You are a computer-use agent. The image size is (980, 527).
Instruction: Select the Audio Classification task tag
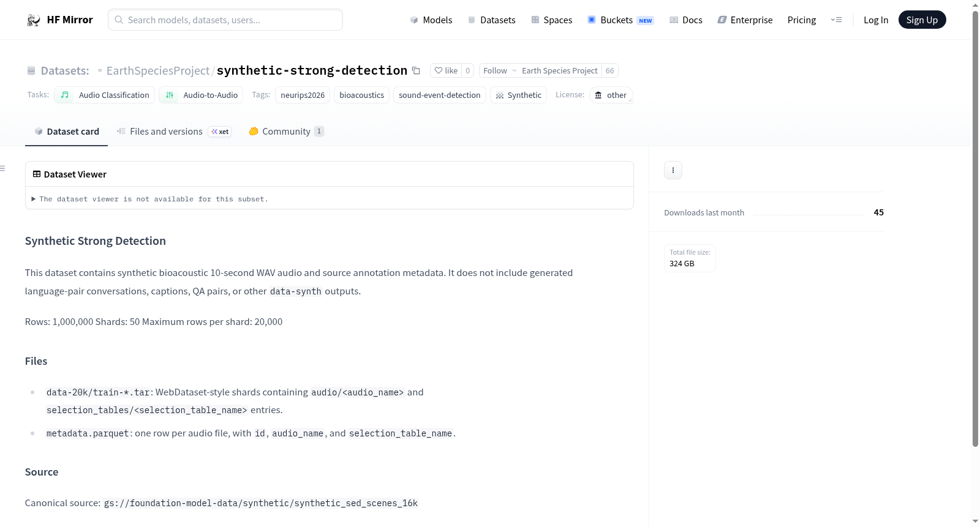pyautogui.click(x=105, y=95)
